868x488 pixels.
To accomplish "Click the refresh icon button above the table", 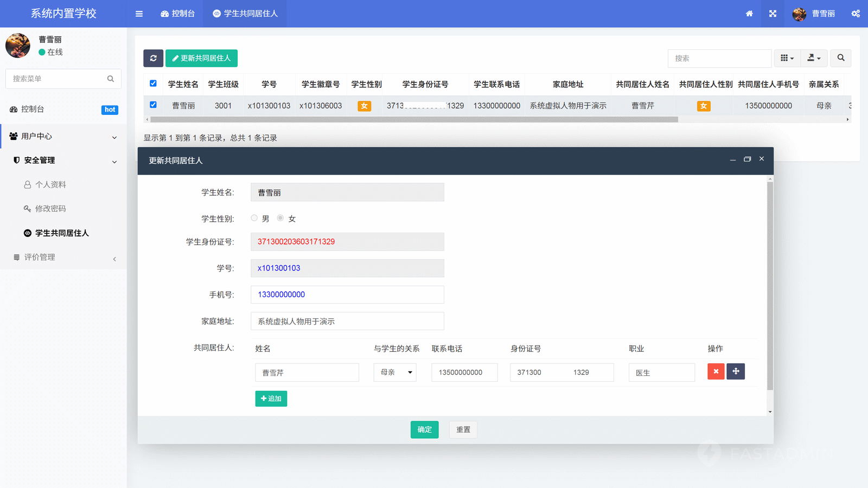I will (x=153, y=58).
